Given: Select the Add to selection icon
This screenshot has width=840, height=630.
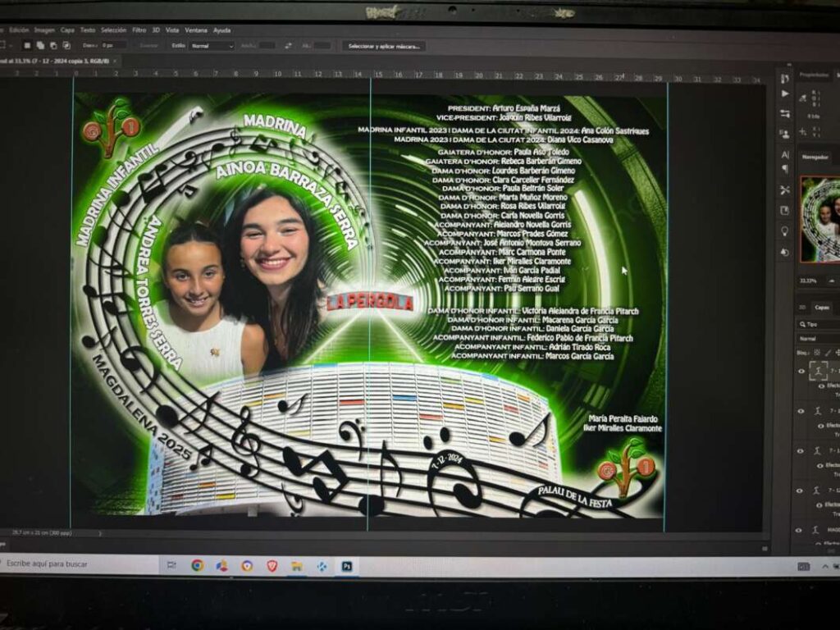Looking at the screenshot, I should [41, 45].
